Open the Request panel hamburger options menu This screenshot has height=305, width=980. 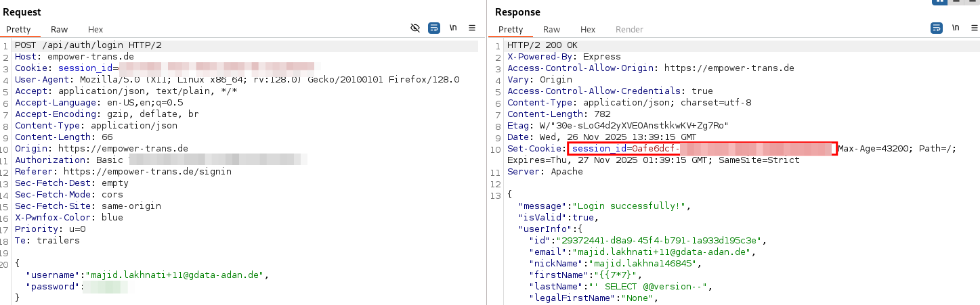click(x=472, y=28)
